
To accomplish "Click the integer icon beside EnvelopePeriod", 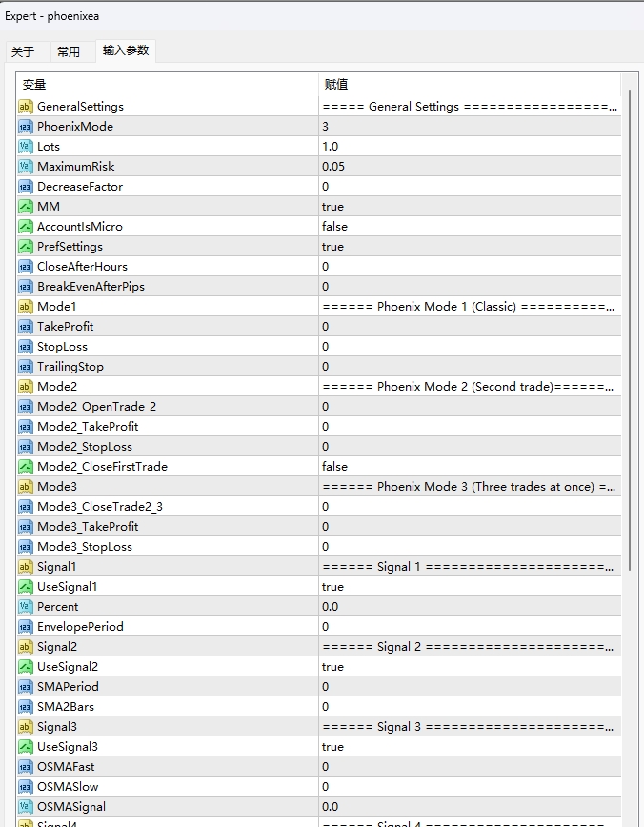I will [26, 627].
